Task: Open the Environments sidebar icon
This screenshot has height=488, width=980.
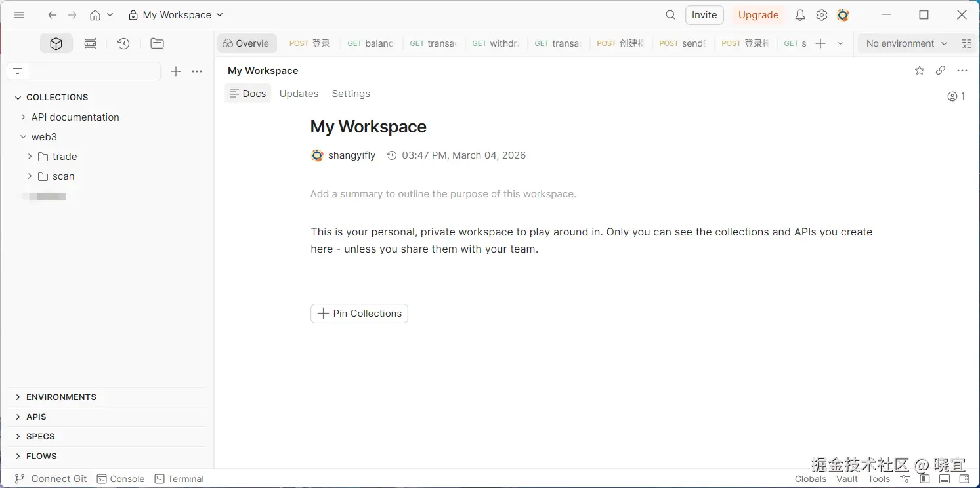Action: click(91, 44)
